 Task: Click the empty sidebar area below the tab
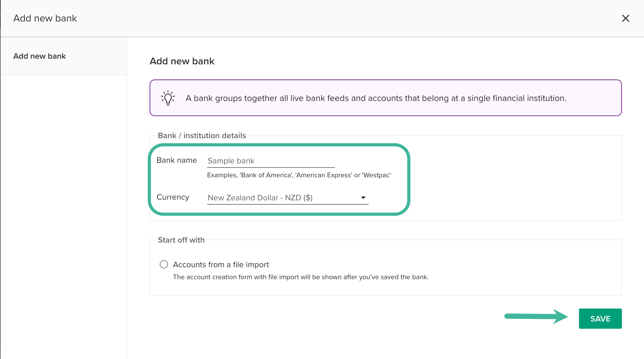click(x=63, y=205)
